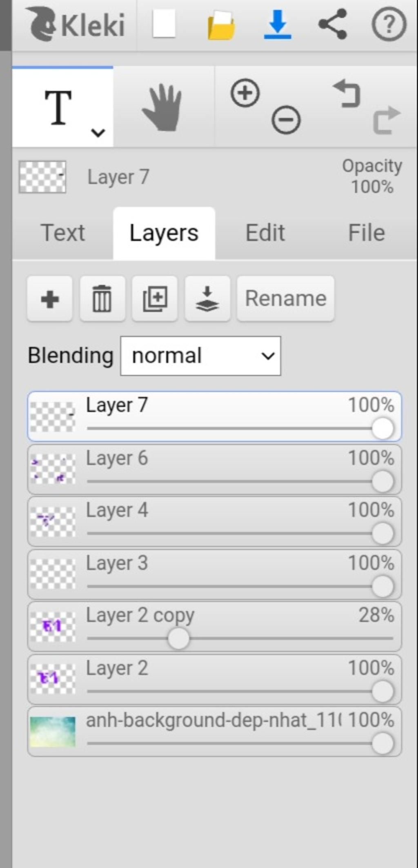Add a new layer with the plus button
Viewport: 418px width, 868px height.
pyautogui.click(x=50, y=299)
